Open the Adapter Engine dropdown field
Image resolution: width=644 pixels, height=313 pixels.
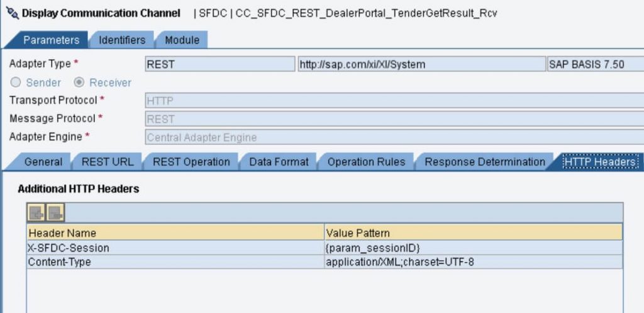click(394, 137)
